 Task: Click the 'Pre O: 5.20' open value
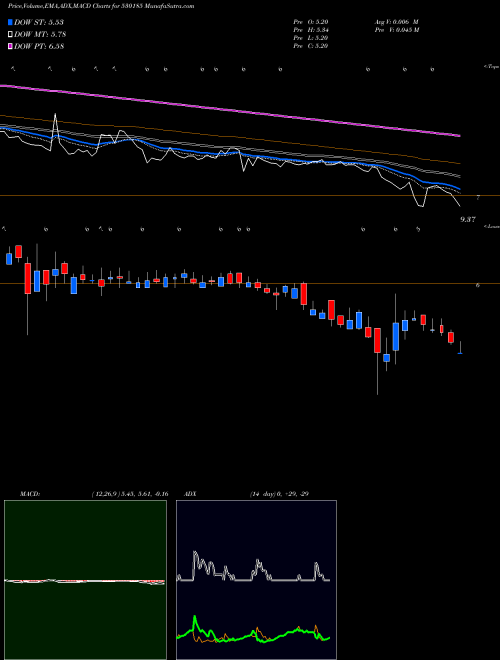(311, 22)
